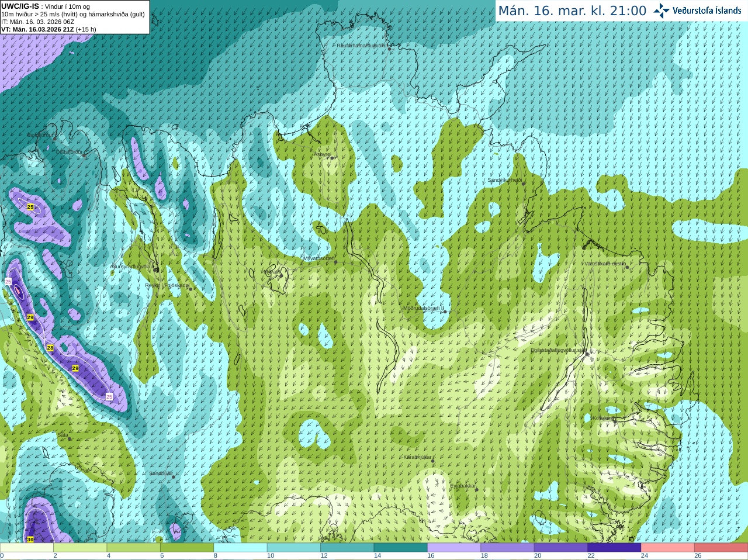Viewport: 748px width, 560px height.
Task: Click the Raufarhafnarflugvöllur station label
Action: coord(362,45)
